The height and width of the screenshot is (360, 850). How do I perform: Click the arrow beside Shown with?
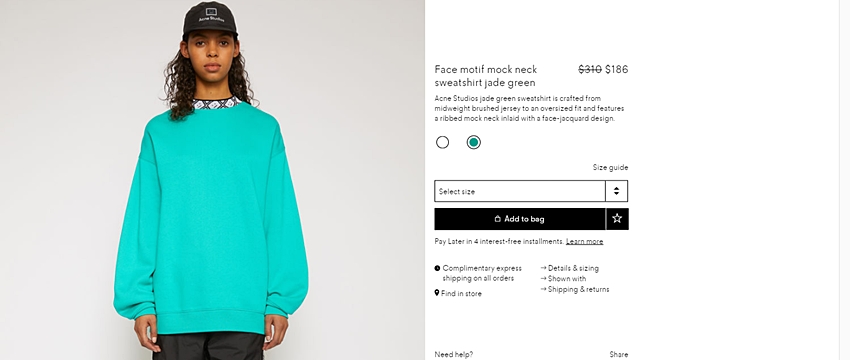coord(544,279)
